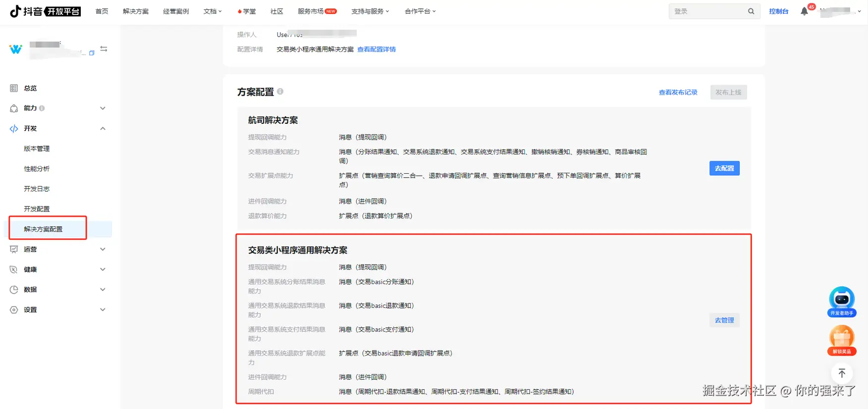The height and width of the screenshot is (409, 868).
Task: Select 性能分析 in sidebar
Action: 37,169
